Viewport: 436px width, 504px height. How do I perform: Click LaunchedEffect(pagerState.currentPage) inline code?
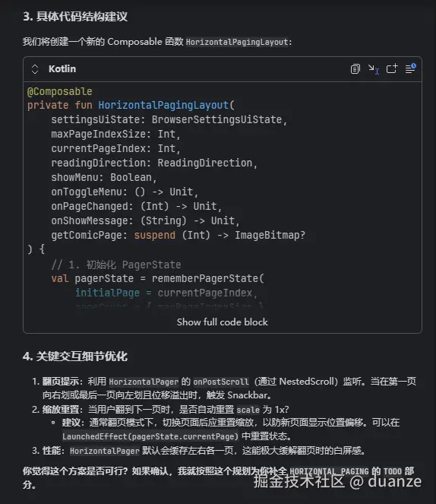tap(150, 437)
